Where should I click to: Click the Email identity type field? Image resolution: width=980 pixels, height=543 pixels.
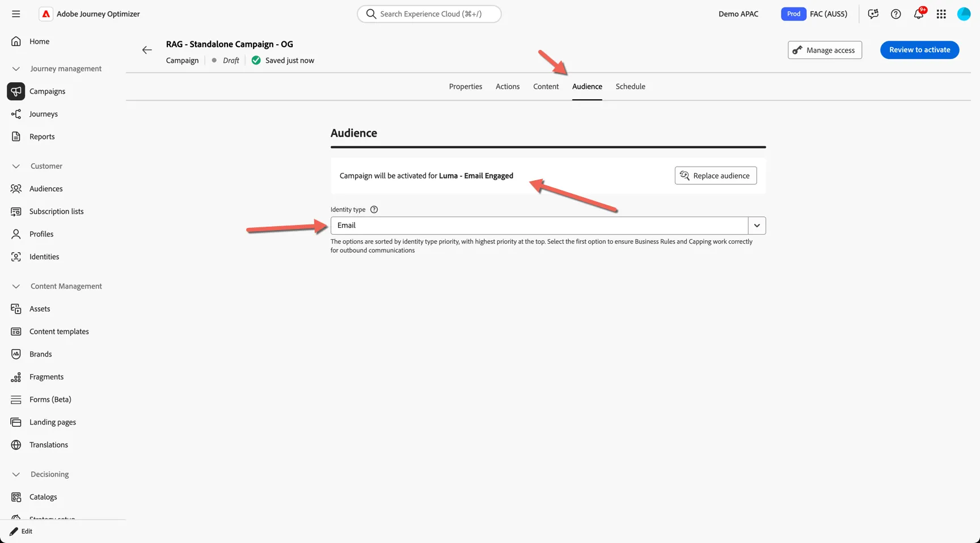tap(539, 226)
